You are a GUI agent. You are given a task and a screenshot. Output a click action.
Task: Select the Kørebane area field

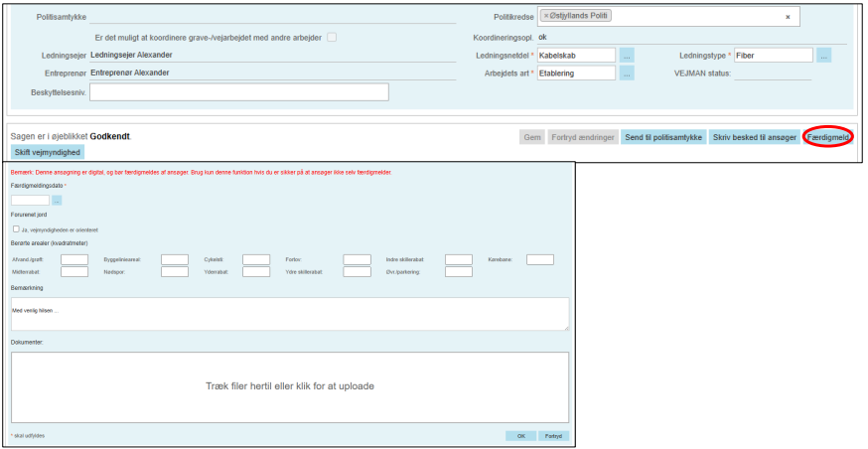(x=539, y=260)
